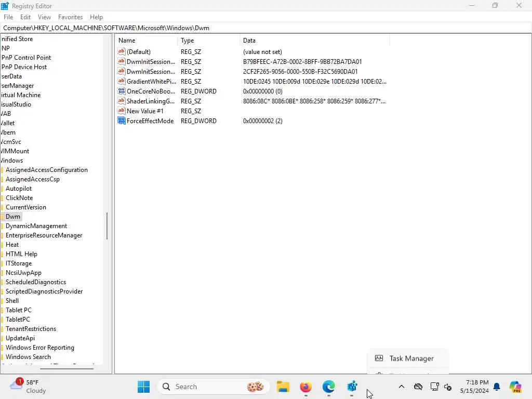
Task: Select the ITStorage key
Action: point(19,263)
